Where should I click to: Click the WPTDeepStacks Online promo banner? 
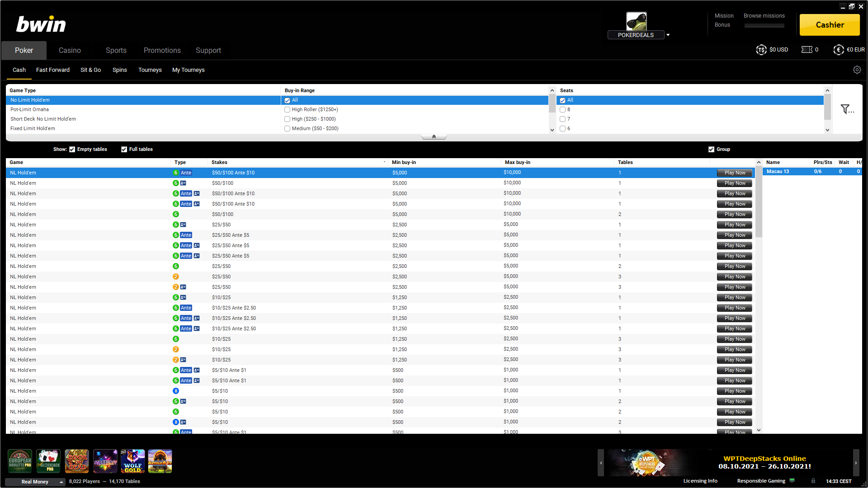coord(728,463)
